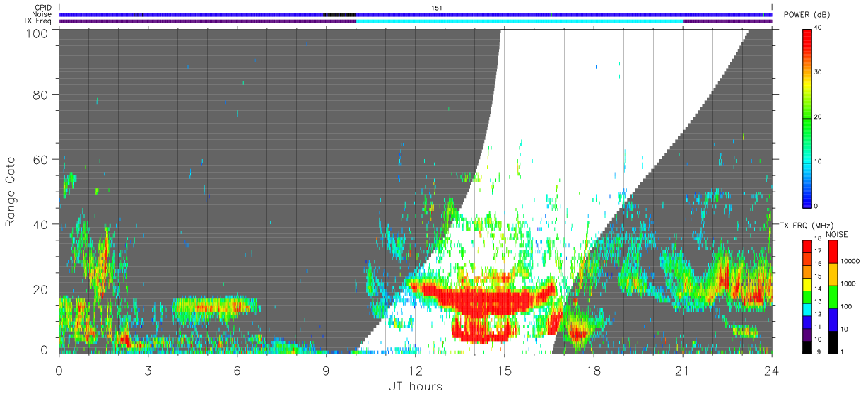This screenshot has width=868, height=401.
Task: Click the 30 label on POWER colorbar
Action: (x=819, y=72)
